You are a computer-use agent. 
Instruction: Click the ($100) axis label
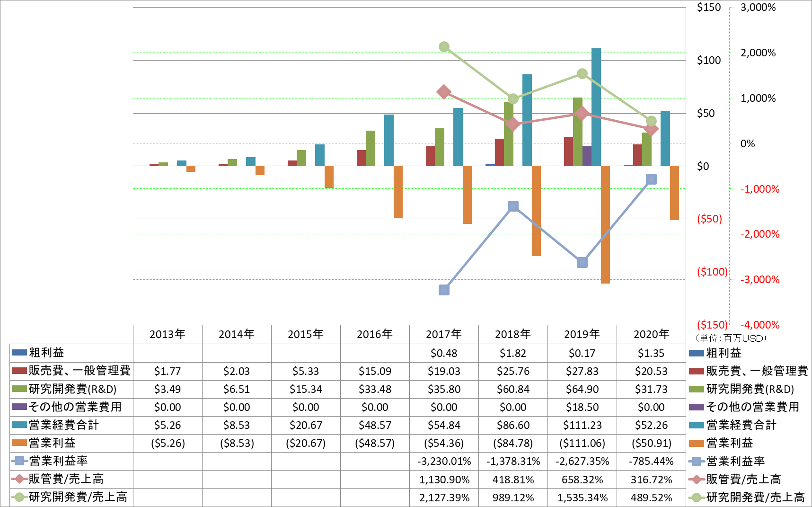[712, 272]
